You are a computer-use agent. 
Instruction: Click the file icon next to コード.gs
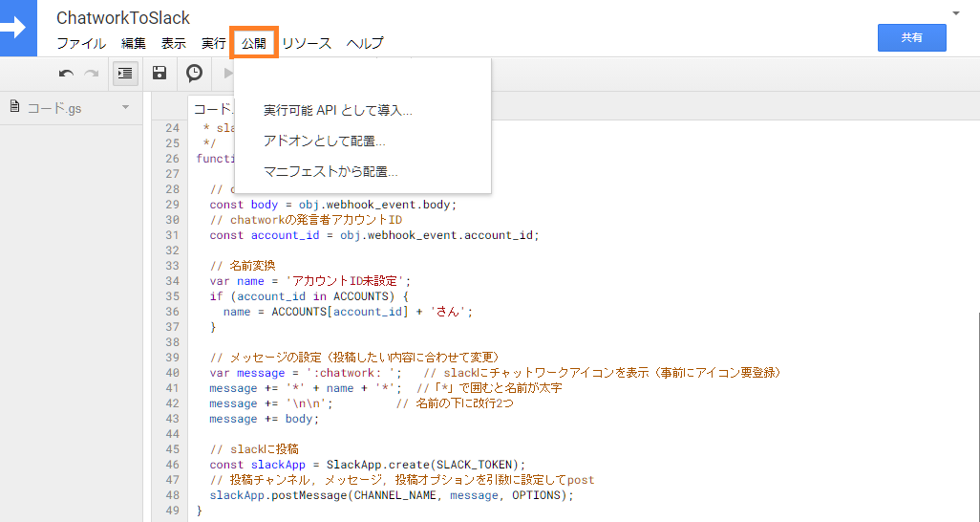coord(14,108)
